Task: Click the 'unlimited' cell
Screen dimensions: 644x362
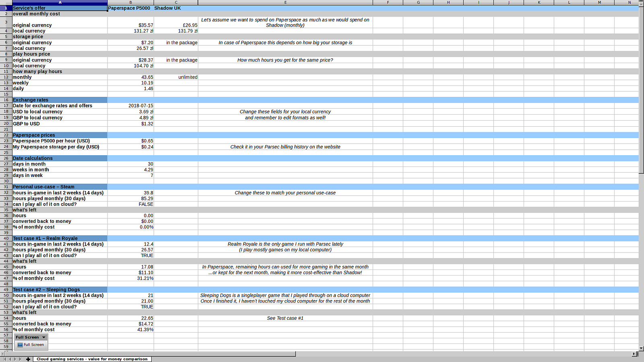Action: coord(176,77)
